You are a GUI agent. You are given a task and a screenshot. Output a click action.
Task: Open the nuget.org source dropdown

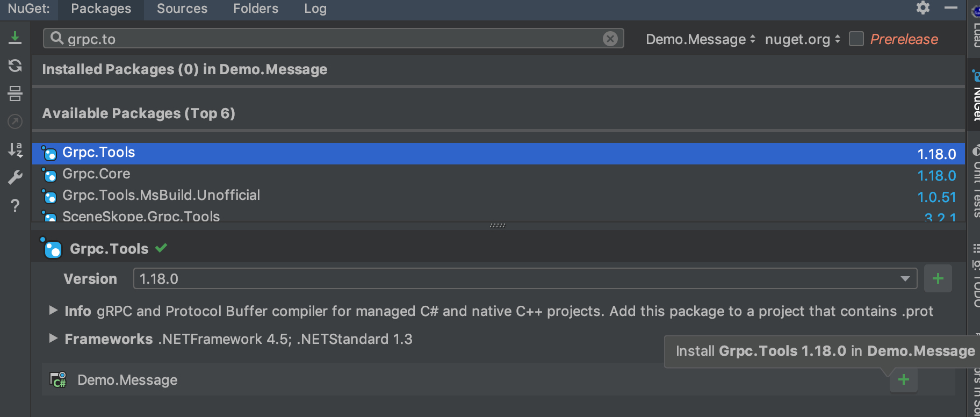pyautogui.click(x=802, y=39)
